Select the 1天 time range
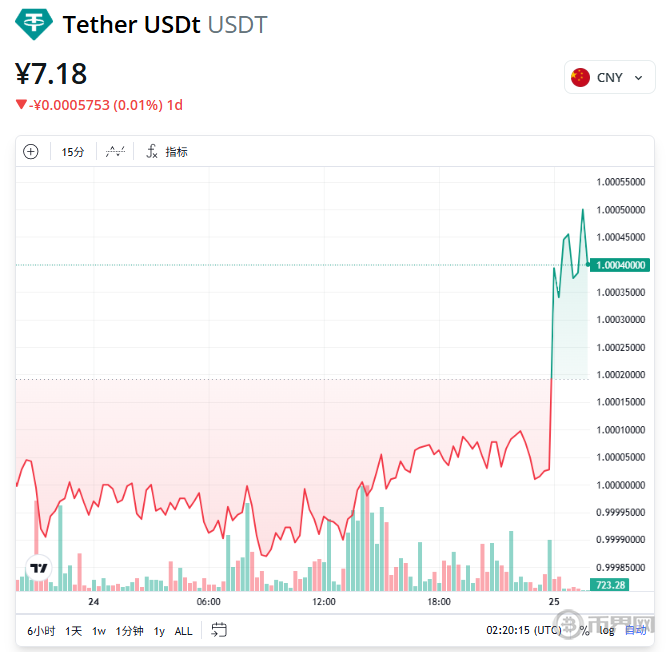666x652 pixels. pyautogui.click(x=74, y=631)
